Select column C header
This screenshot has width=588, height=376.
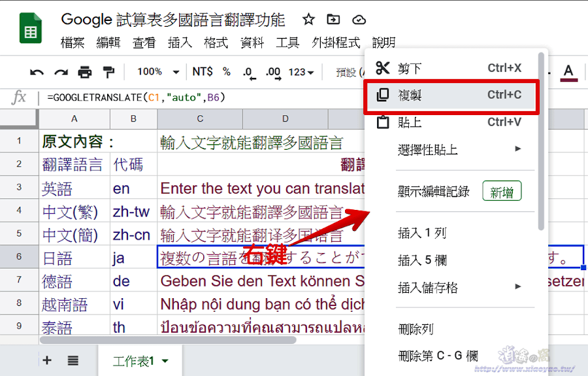pos(200,119)
